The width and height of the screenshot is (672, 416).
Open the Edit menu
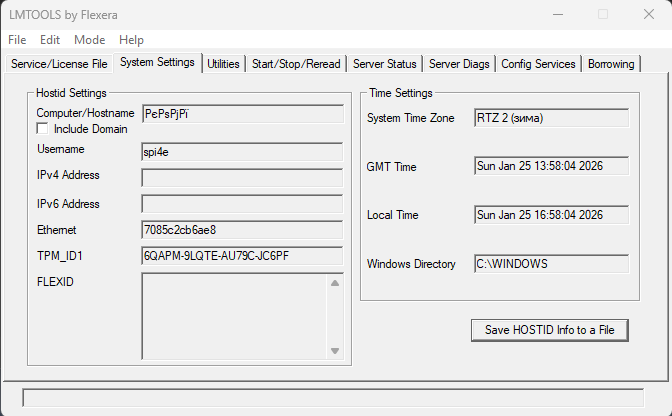[x=50, y=40]
